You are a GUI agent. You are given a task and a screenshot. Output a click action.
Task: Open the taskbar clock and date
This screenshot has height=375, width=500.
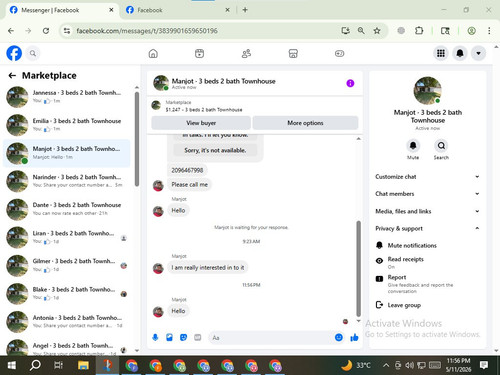(x=458, y=365)
